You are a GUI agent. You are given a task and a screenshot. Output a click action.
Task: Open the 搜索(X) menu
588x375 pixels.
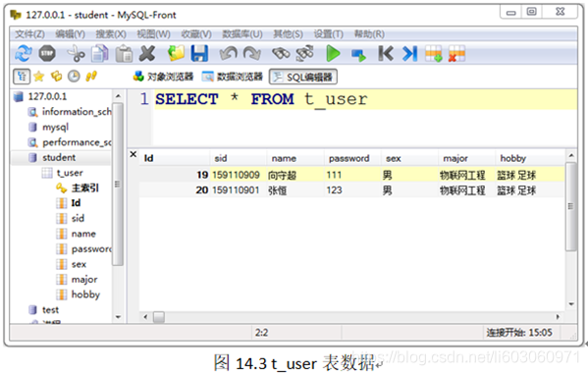click(x=111, y=34)
